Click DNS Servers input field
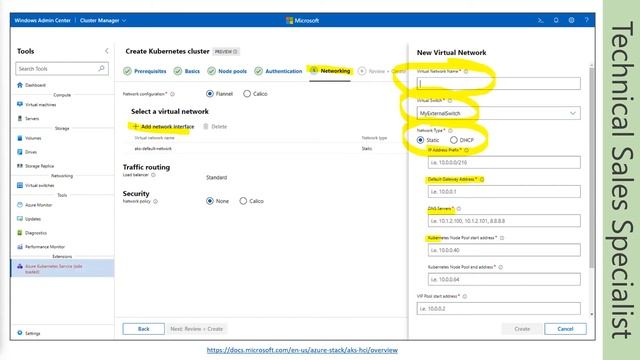The width and height of the screenshot is (640, 360). 504,220
